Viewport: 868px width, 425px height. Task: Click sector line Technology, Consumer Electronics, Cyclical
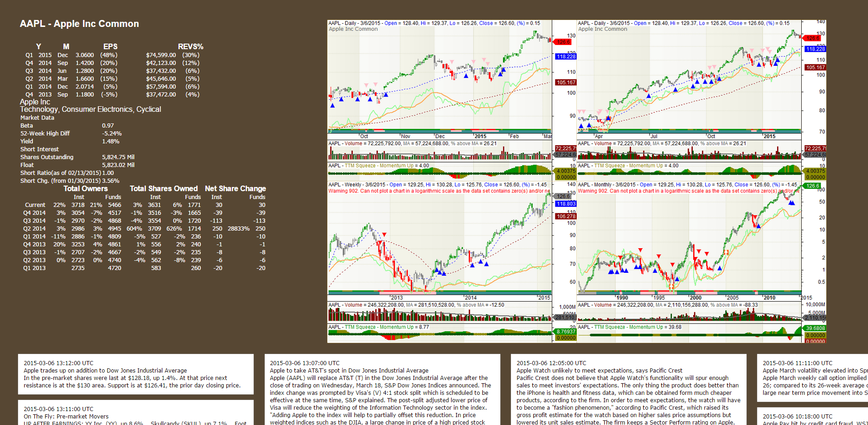pyautogui.click(x=90, y=109)
